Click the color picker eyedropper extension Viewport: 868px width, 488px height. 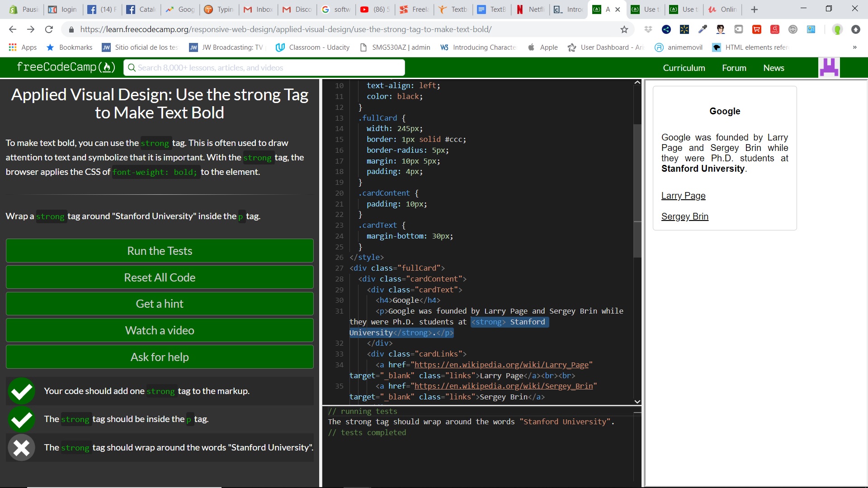pos(703,29)
